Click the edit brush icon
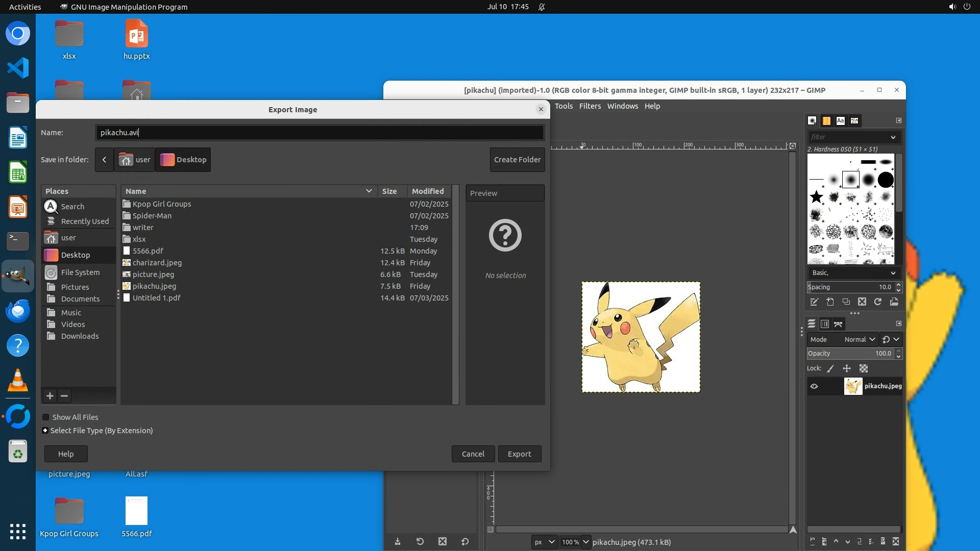 (x=814, y=302)
